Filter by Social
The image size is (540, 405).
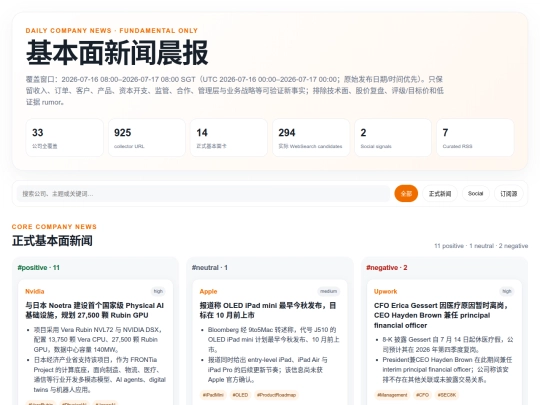click(x=476, y=194)
